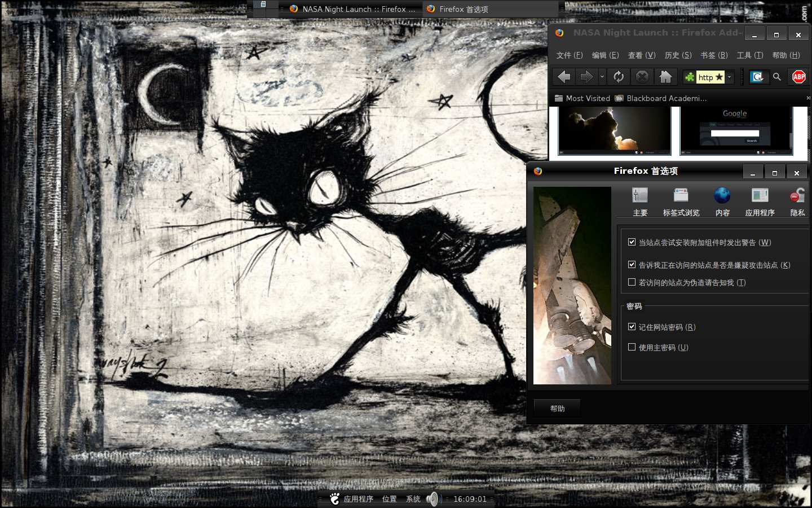Open the back/forward history dropdown arrow

(602, 77)
